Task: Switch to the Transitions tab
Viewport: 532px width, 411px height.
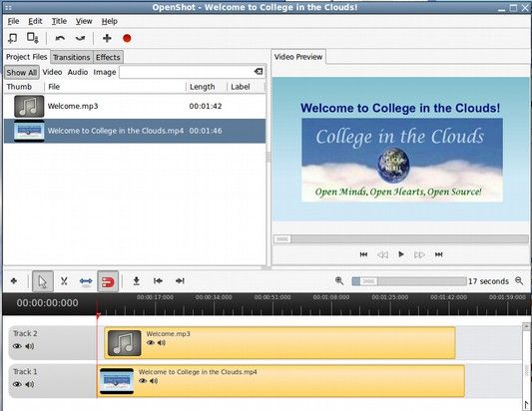Action: [x=72, y=57]
